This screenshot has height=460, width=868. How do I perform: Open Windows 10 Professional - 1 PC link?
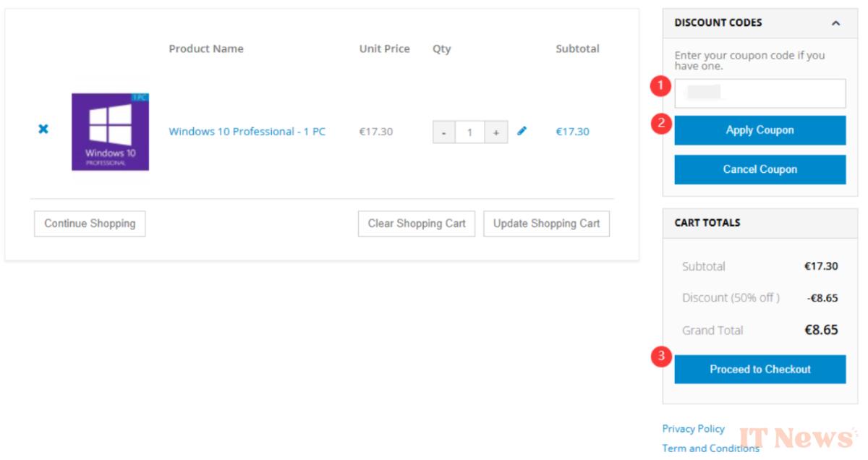(247, 132)
